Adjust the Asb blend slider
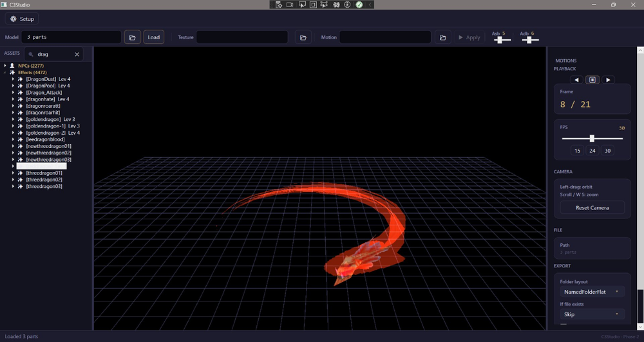Image resolution: width=644 pixels, height=342 pixels. coord(502,40)
